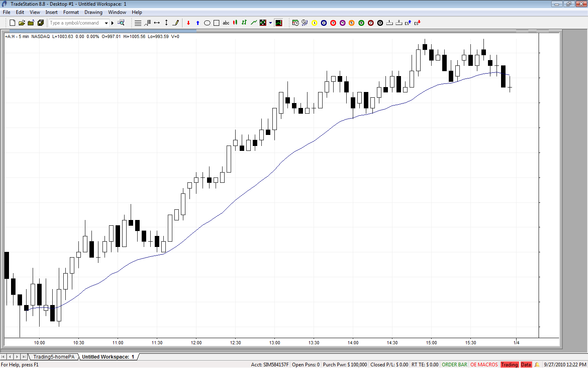
Task: Toggle the red Trading status indicator
Action: coord(509,365)
